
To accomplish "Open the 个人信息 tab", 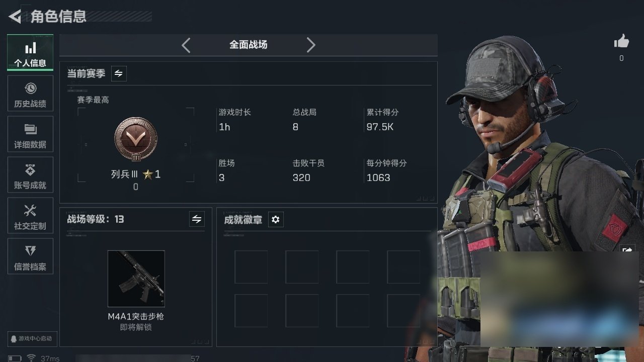I will pos(30,53).
